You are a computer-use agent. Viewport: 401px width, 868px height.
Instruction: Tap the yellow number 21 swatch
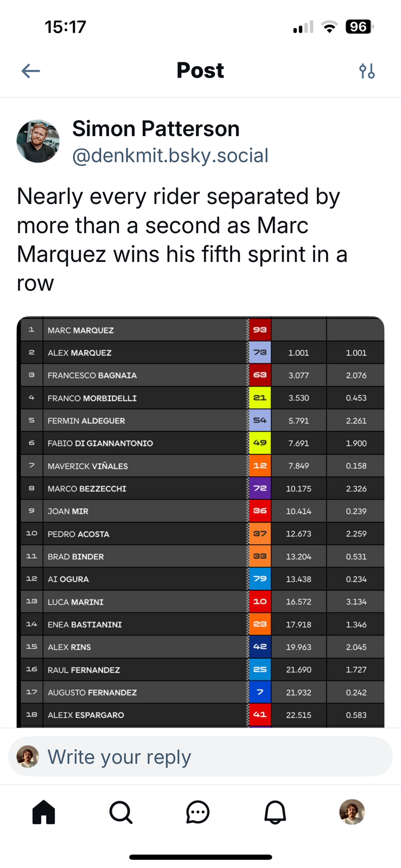click(260, 398)
